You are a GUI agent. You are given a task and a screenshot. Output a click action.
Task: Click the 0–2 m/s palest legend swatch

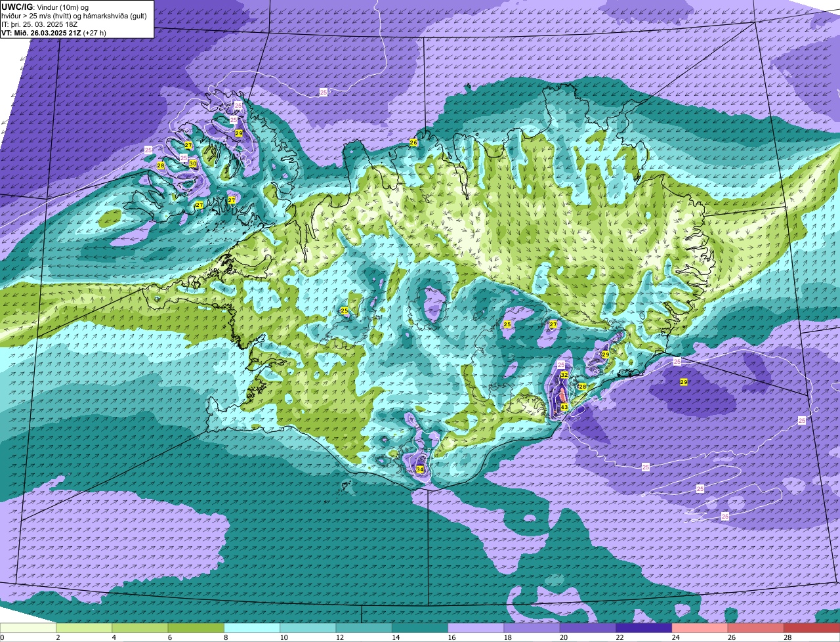(28, 628)
